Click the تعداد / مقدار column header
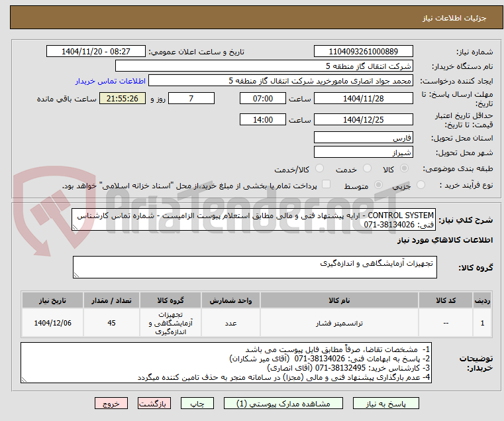504x421 pixels. pos(111,300)
